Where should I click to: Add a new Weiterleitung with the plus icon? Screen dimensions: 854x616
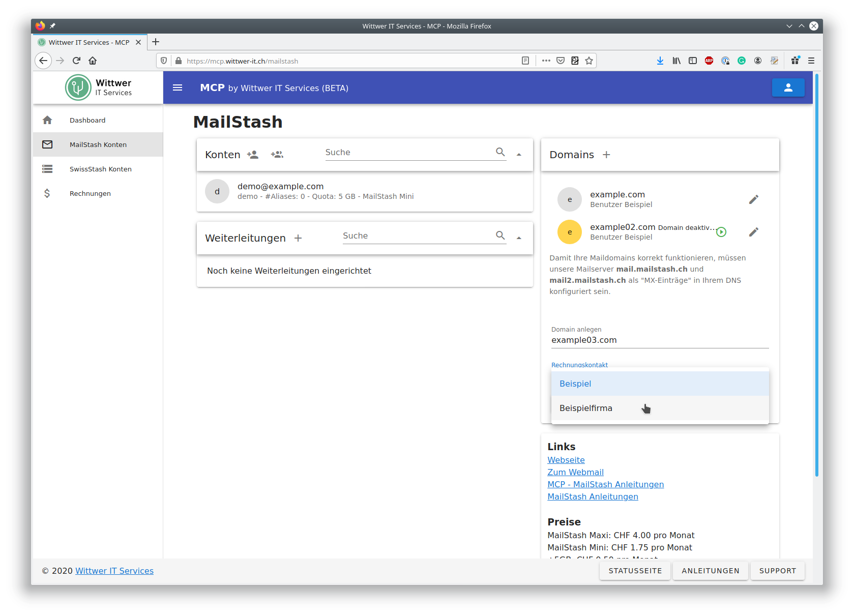(x=298, y=238)
